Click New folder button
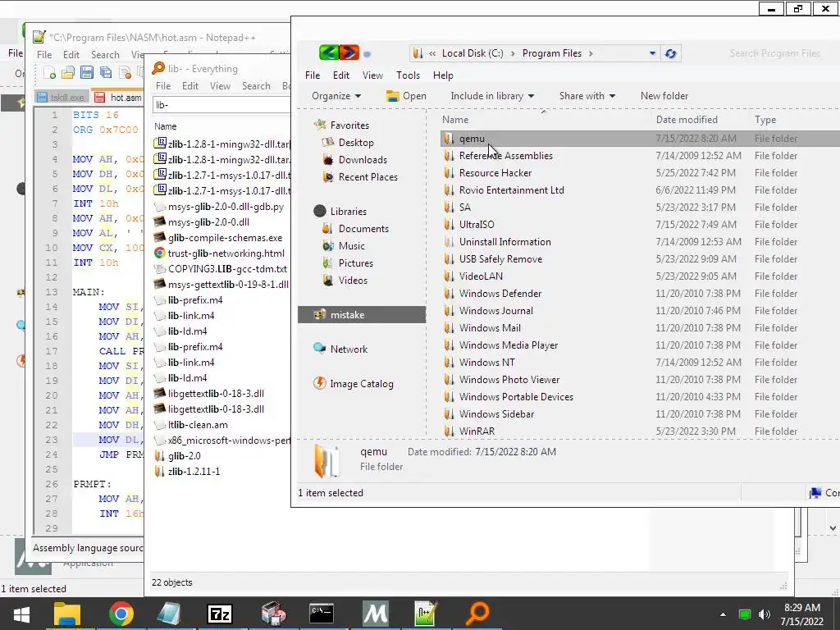This screenshot has height=630, width=840. 664,96
